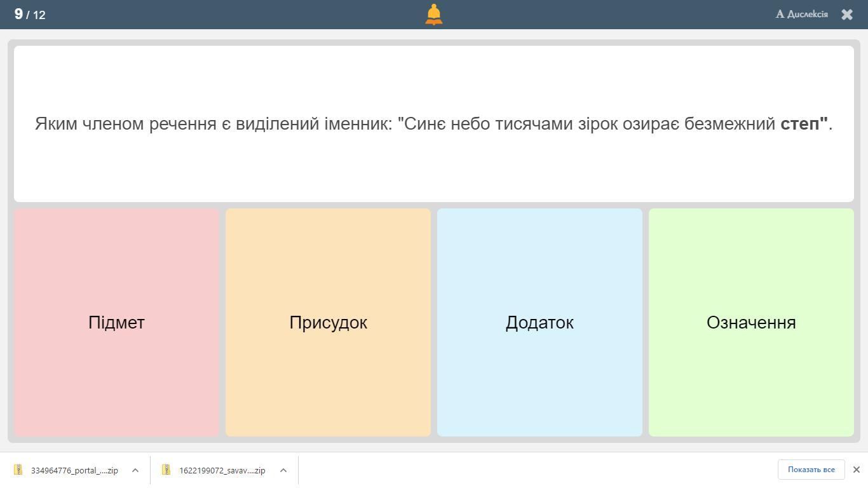This screenshot has height=488, width=868.
Task: Click the 1622199072_savav zip file icon
Action: (x=166, y=470)
